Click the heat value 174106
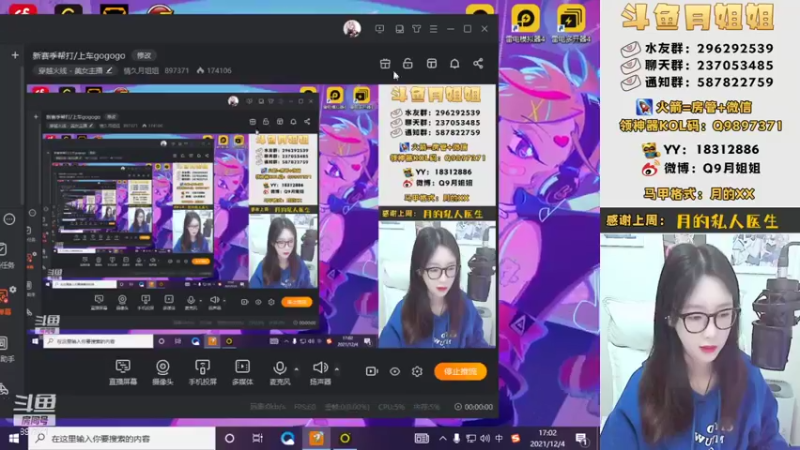Viewport: 800px width, 450px height. pos(219,70)
